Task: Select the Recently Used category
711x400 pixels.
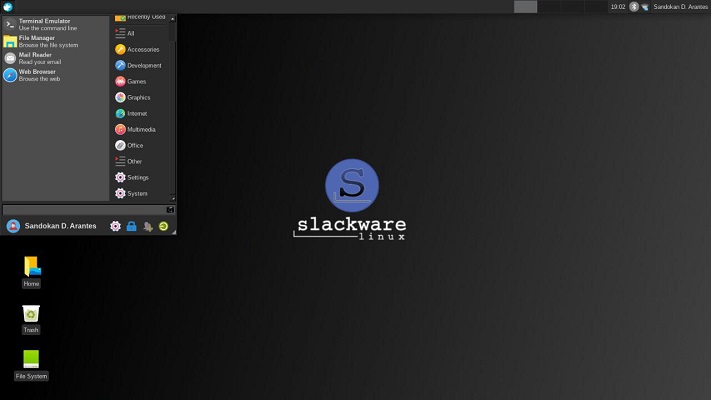Action: [x=141, y=17]
